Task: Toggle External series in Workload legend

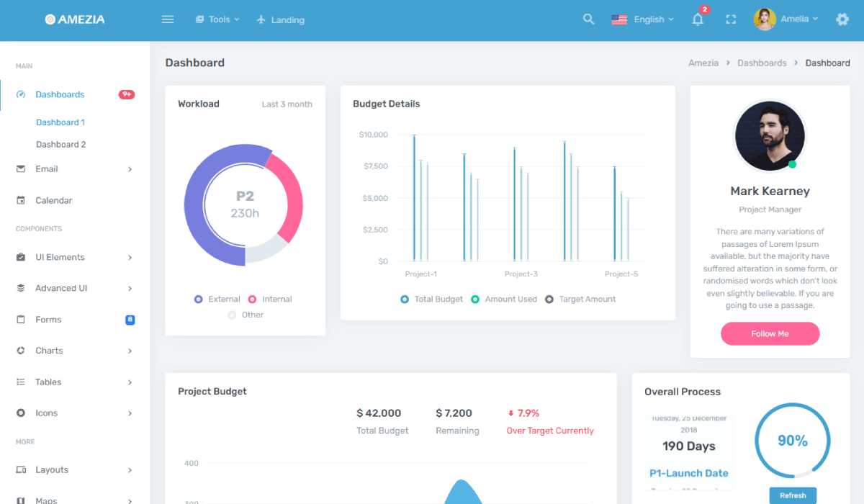Action: click(x=217, y=299)
